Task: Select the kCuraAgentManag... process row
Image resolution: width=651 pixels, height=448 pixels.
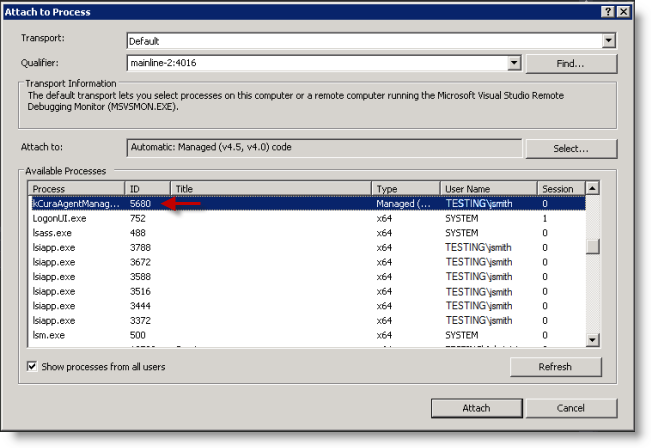Action: (308, 203)
